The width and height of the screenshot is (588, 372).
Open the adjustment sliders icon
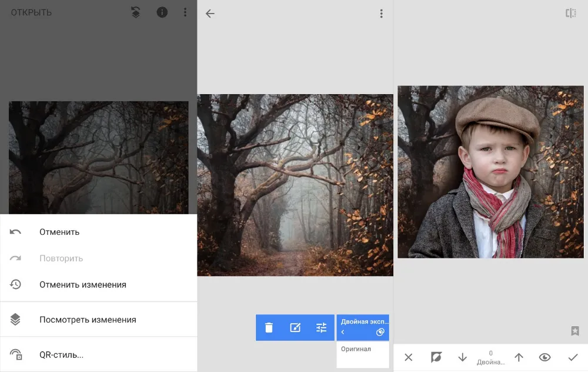[x=321, y=328]
